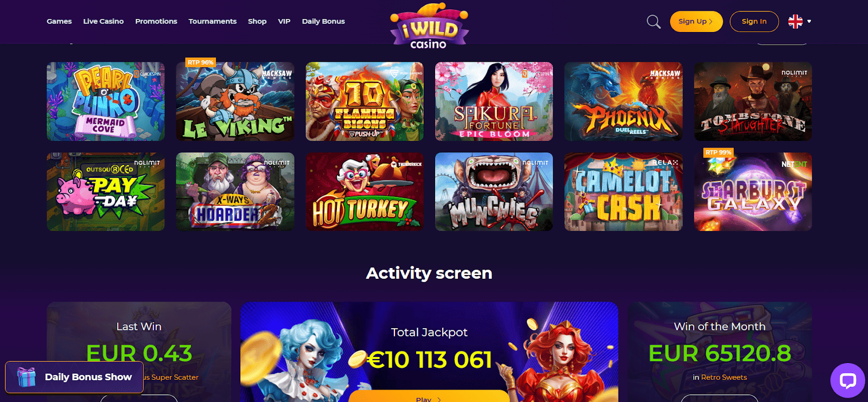
Task: Open the VIP menu item
Action: coord(284,21)
